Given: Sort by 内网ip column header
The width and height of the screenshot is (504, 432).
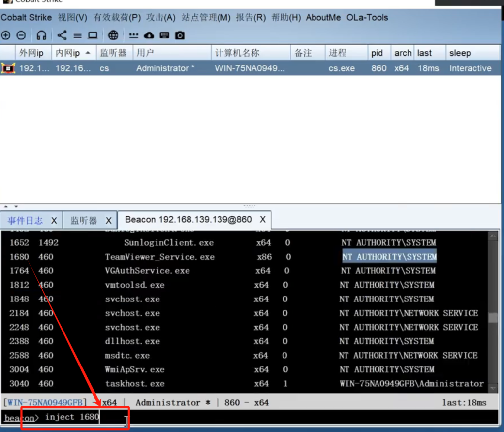Looking at the screenshot, I should click(x=74, y=53).
